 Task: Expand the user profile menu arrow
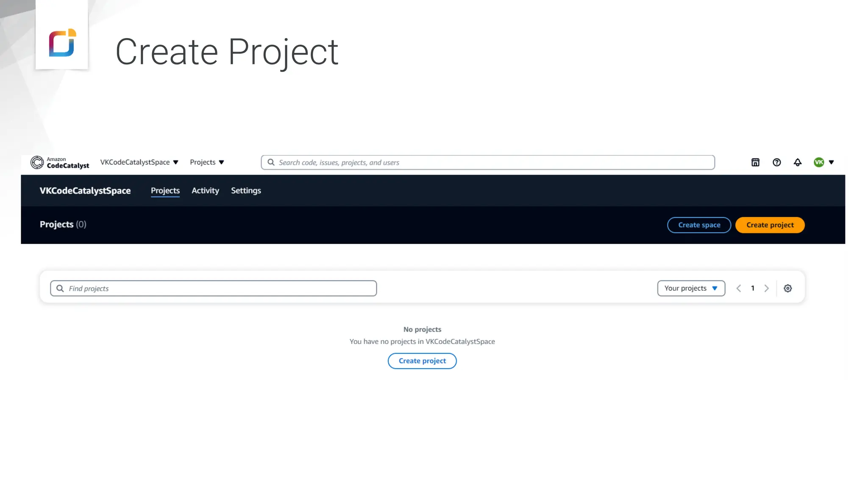pos(831,162)
